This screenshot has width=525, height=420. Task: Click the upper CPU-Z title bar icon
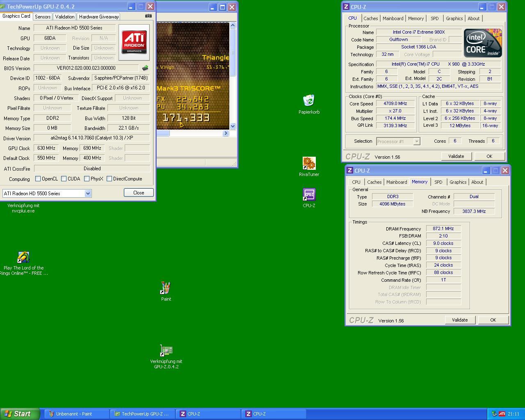click(x=346, y=7)
